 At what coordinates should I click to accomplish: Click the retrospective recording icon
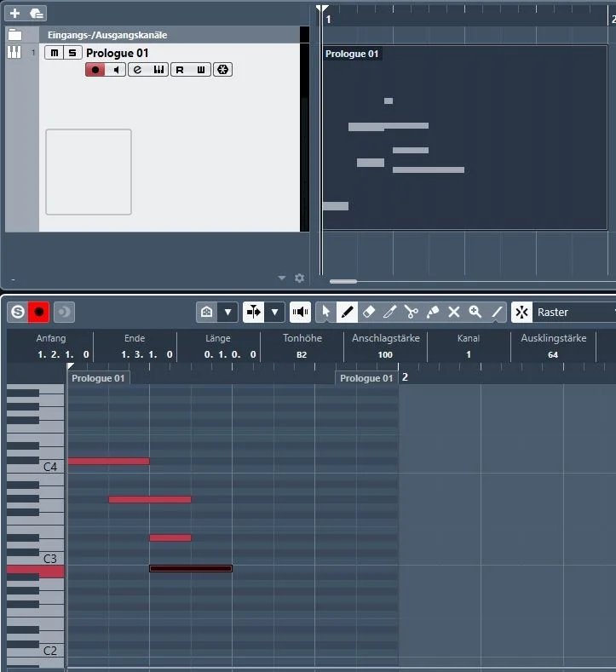[x=64, y=312]
